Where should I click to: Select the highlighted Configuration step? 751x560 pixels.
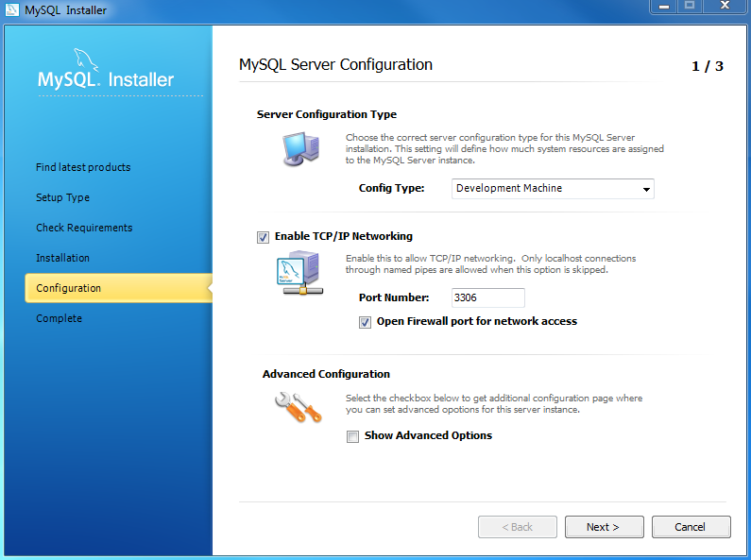[119, 288]
